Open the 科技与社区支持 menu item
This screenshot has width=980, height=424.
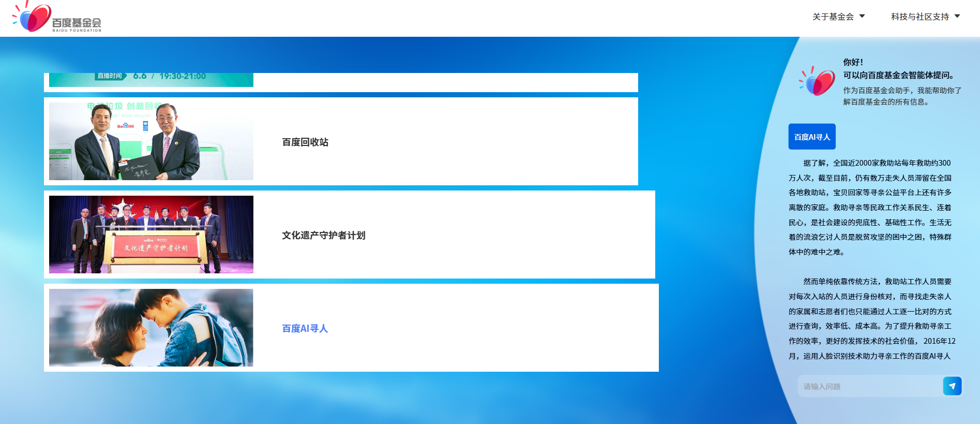point(919,17)
